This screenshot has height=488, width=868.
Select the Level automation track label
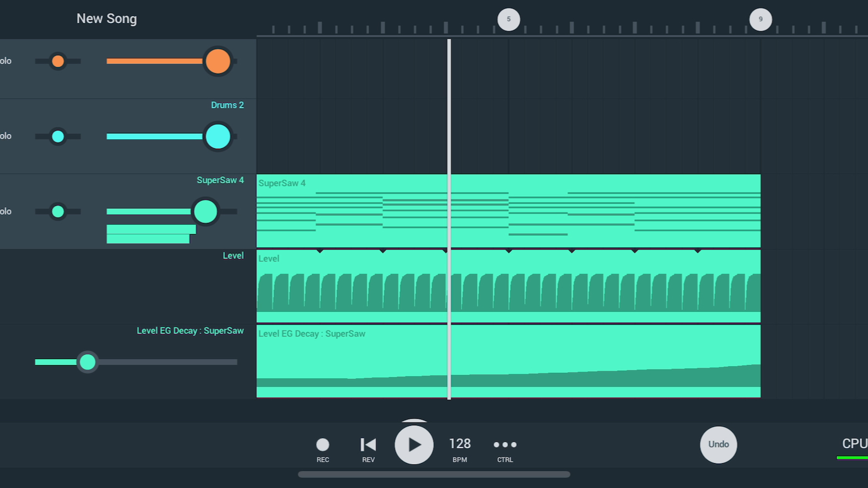233,256
